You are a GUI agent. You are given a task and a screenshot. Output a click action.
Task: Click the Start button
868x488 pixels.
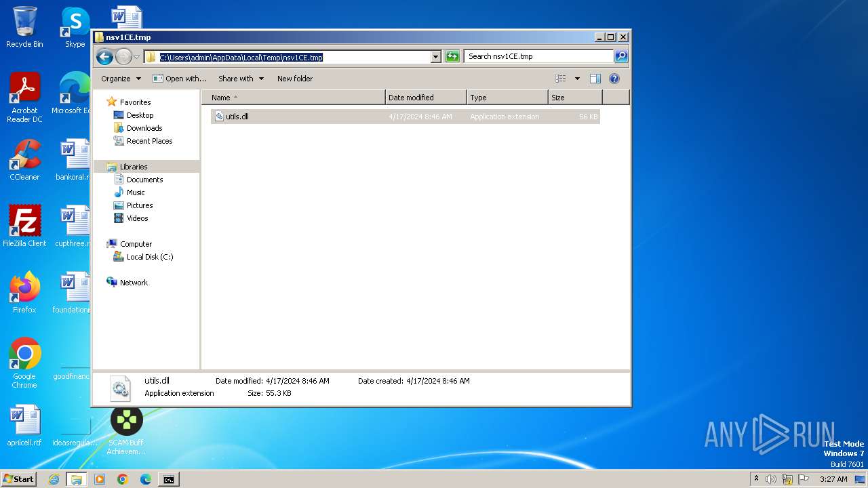[19, 479]
